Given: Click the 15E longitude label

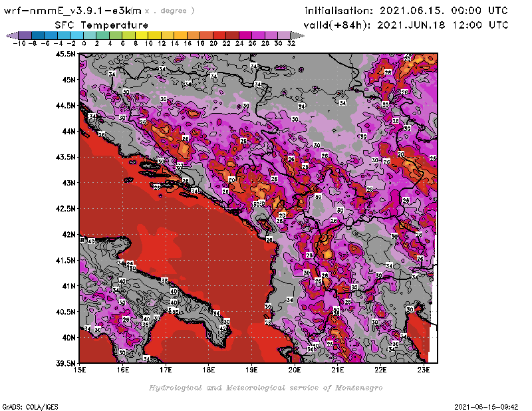Looking at the screenshot, I should coord(80,370).
